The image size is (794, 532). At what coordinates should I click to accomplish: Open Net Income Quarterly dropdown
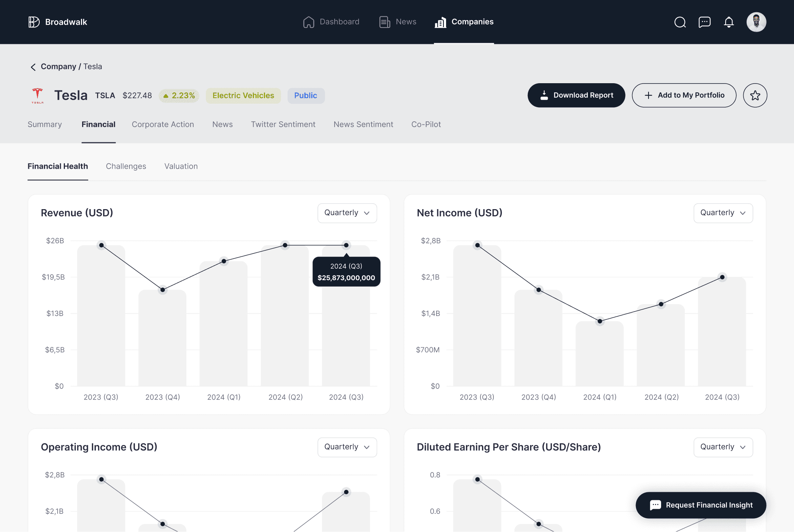(x=723, y=213)
